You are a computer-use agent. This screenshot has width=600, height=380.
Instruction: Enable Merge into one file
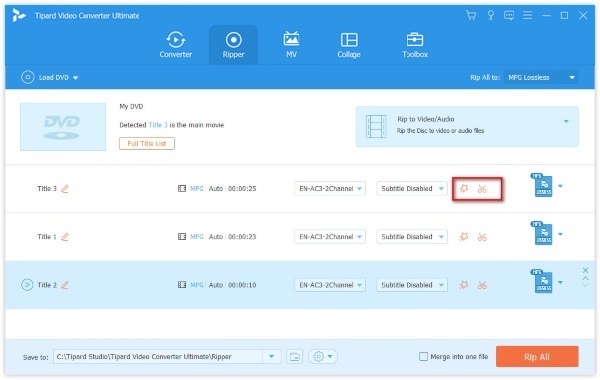[x=423, y=357]
